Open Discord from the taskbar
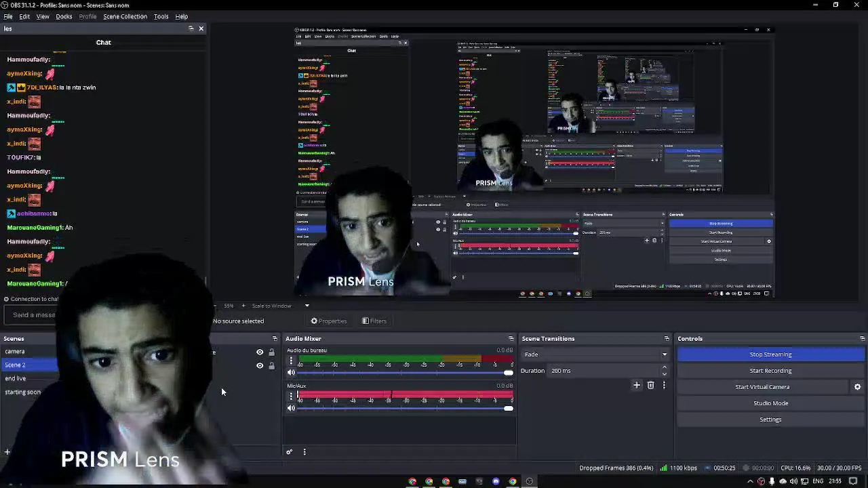Viewport: 868px width, 488px height. click(x=496, y=482)
